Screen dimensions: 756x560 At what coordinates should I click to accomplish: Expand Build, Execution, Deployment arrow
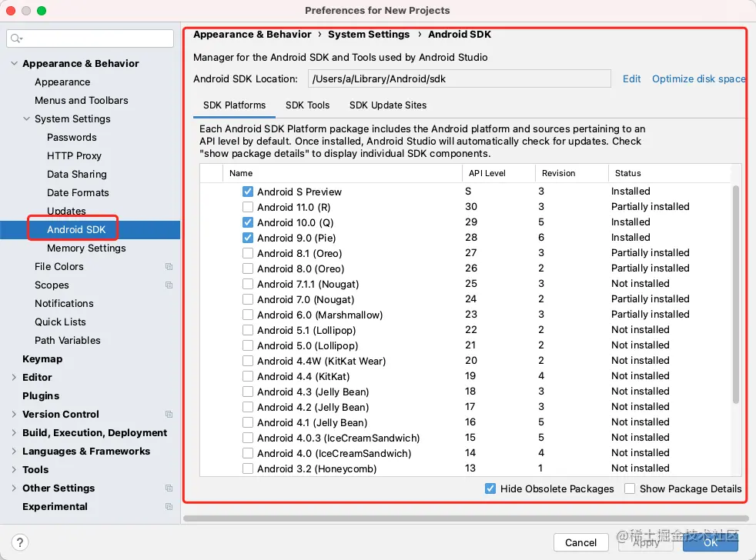[14, 433]
